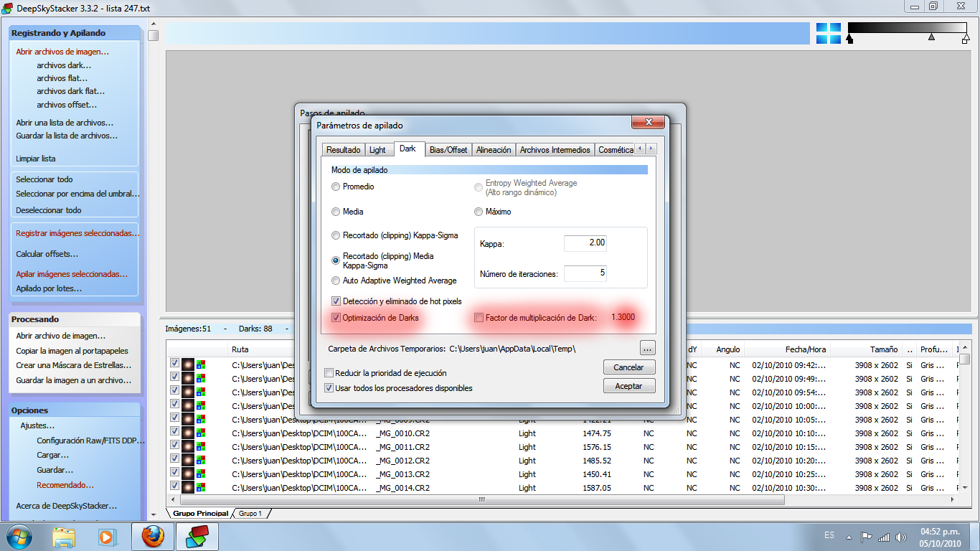Screen dimensions: 980x551
Task: Click the RGB Bayer icon of _MG_0012.CR2 row
Action: [201, 461]
